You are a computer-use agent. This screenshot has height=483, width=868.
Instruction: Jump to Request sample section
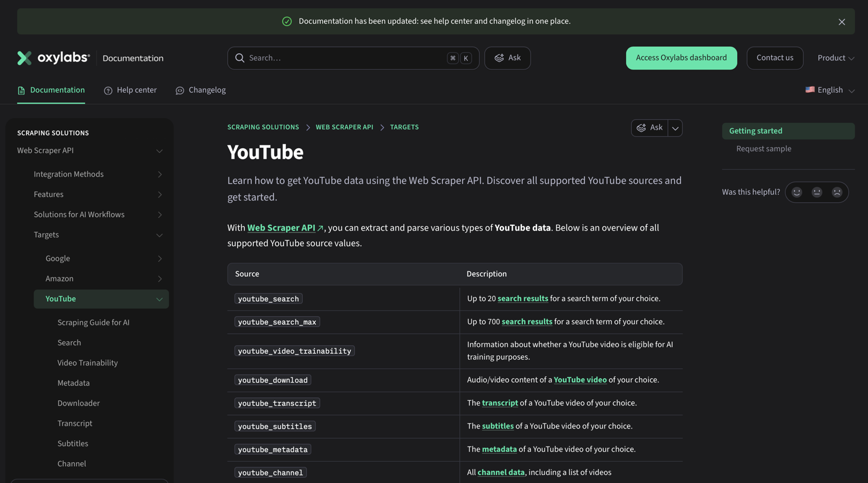coord(763,149)
